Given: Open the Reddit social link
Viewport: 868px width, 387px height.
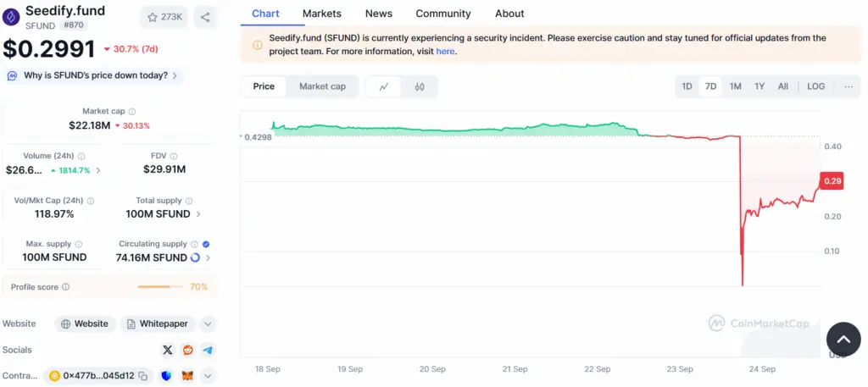Looking at the screenshot, I should (188, 350).
